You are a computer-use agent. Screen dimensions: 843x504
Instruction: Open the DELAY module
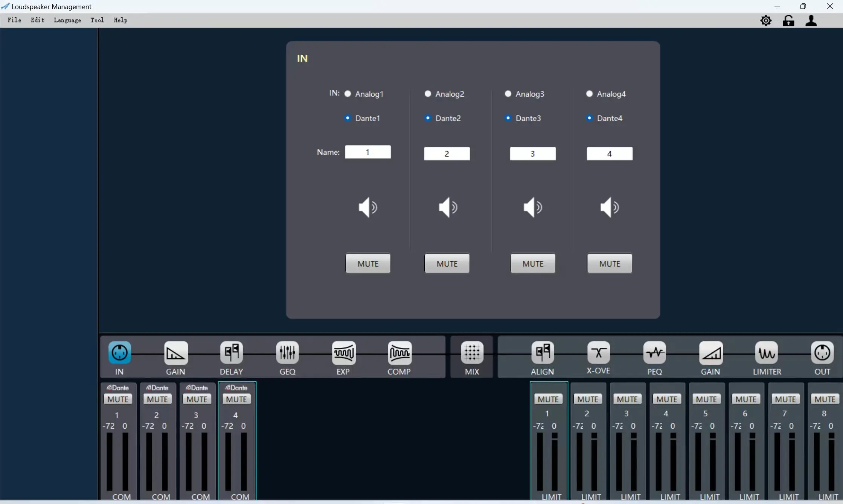[x=231, y=353]
